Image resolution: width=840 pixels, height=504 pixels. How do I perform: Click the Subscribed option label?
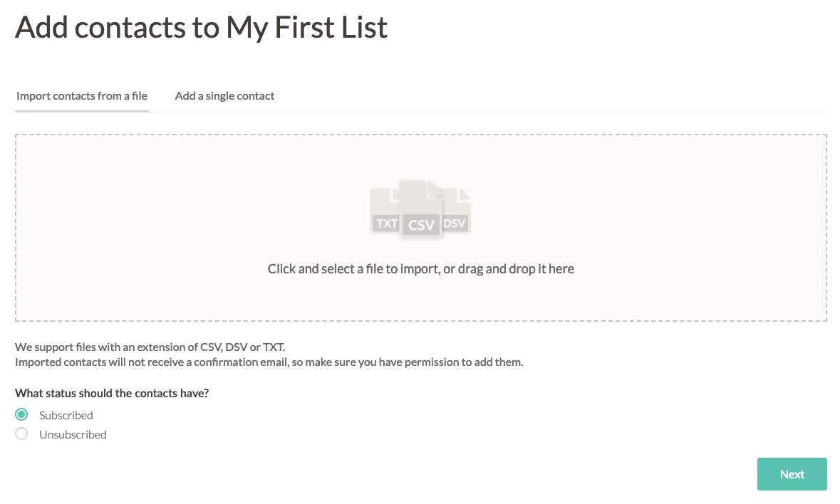click(66, 416)
